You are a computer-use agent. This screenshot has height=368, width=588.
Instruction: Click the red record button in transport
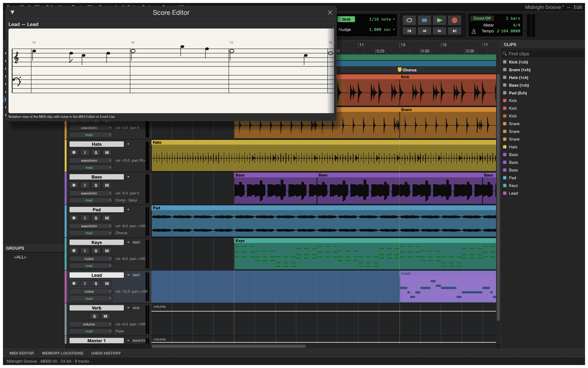(x=454, y=20)
